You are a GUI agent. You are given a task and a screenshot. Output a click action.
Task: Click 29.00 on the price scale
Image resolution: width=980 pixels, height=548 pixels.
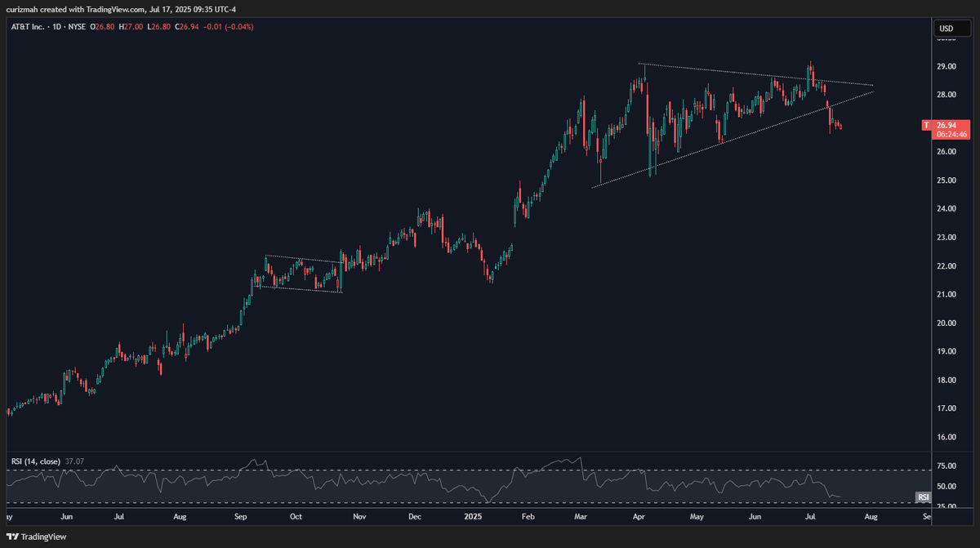click(x=946, y=66)
